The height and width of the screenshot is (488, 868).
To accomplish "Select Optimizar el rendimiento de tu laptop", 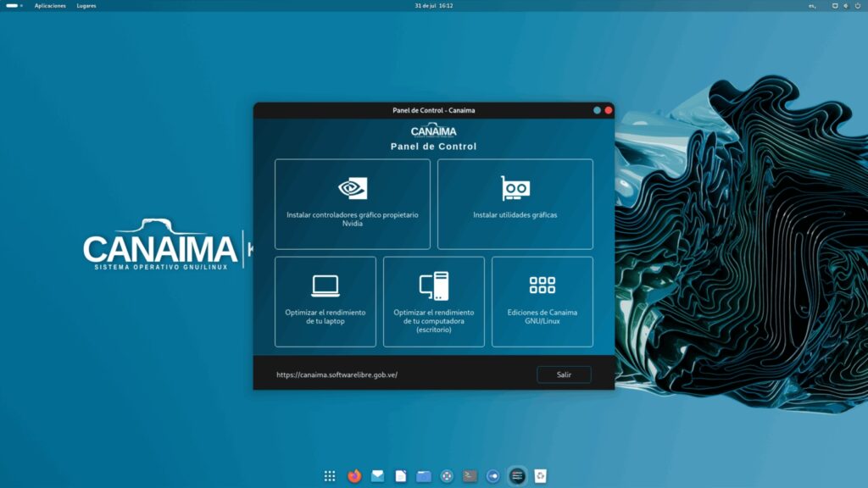I will [325, 302].
